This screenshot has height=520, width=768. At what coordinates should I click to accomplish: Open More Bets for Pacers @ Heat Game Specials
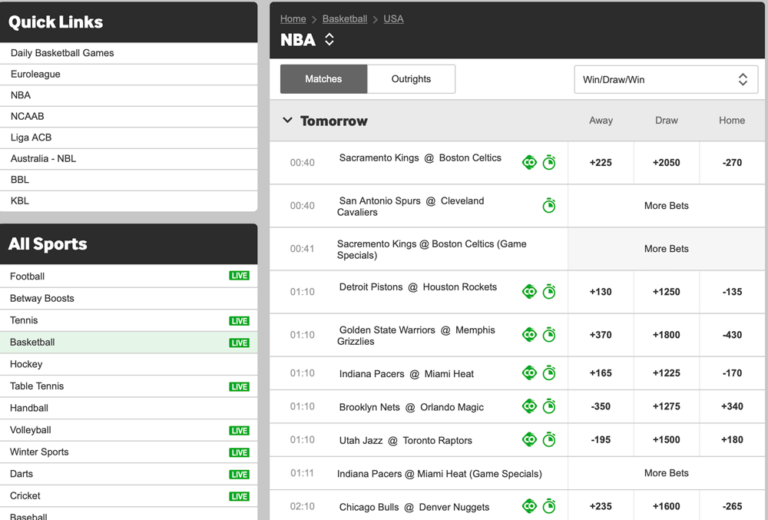666,473
